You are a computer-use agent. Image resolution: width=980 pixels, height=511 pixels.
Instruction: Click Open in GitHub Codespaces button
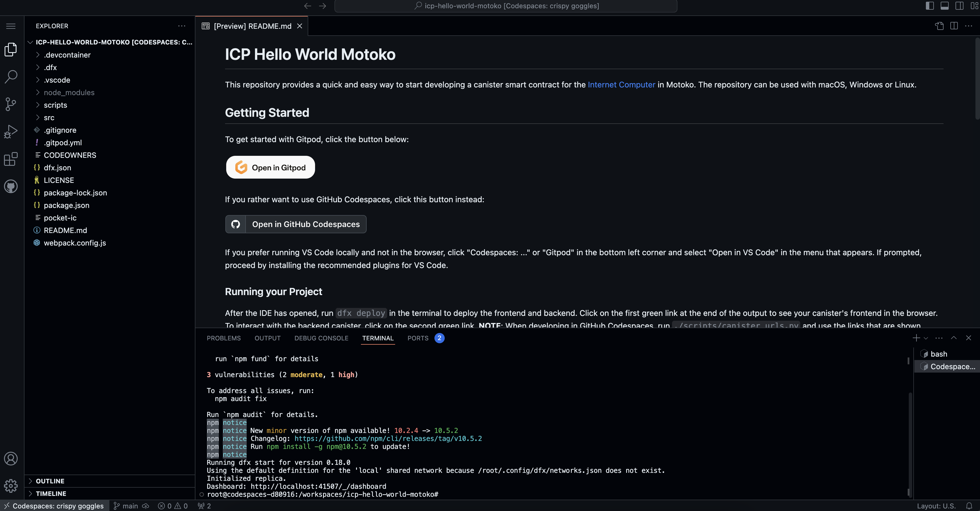click(x=296, y=224)
